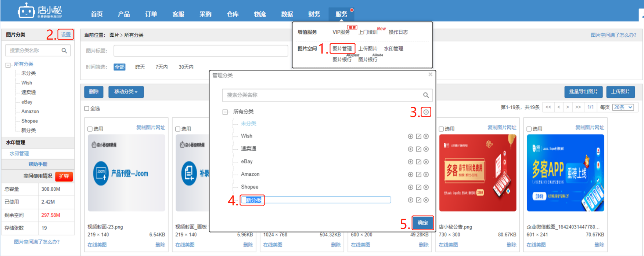Screen dimensions: 644x256
Task: Open the 财务 menu in top navigation
Action: (314, 14)
